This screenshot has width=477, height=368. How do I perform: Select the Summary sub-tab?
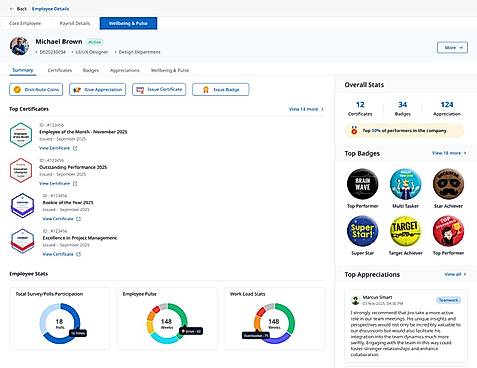coord(23,70)
